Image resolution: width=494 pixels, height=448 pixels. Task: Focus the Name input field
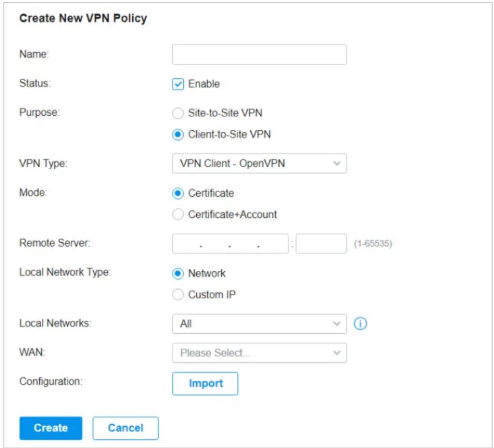[x=259, y=55]
